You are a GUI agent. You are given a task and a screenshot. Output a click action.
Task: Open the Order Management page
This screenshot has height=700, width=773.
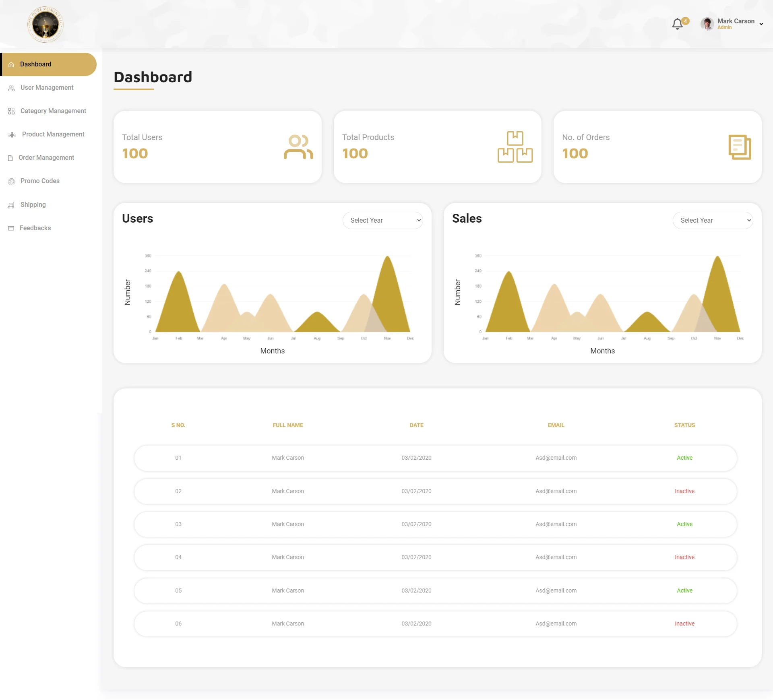46,158
